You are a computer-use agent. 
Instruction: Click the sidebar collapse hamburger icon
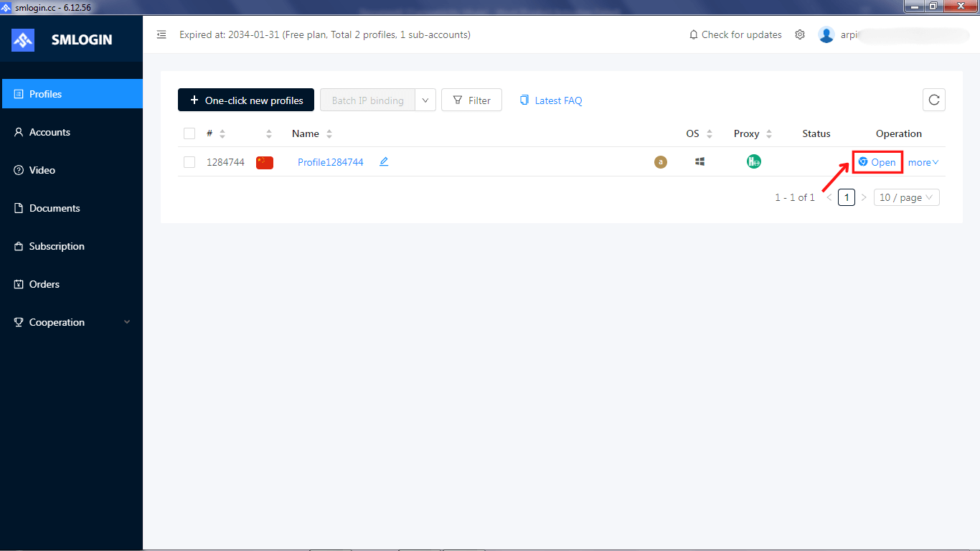(161, 34)
